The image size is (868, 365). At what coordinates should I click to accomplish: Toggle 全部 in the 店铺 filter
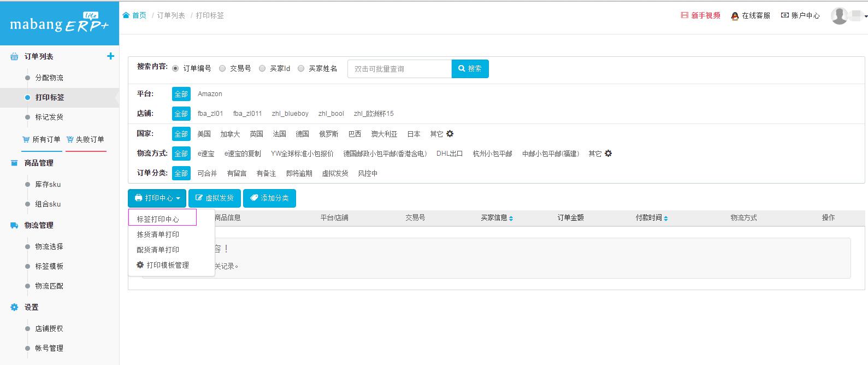(181, 114)
